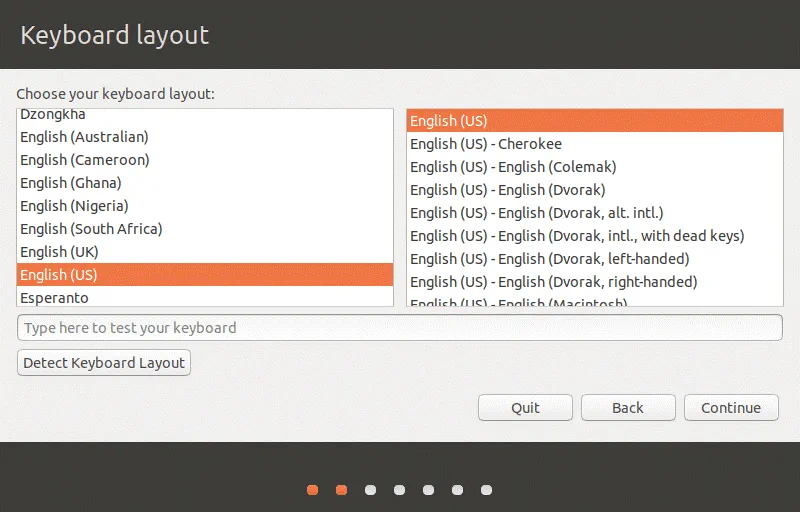Choose English (South Africa) entry
This screenshot has height=512, width=800.
pos(91,229)
